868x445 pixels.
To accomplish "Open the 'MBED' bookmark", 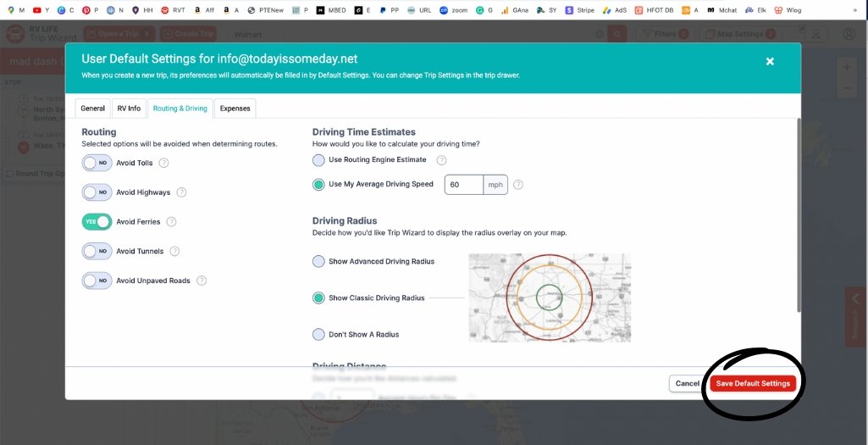I will coord(331,10).
